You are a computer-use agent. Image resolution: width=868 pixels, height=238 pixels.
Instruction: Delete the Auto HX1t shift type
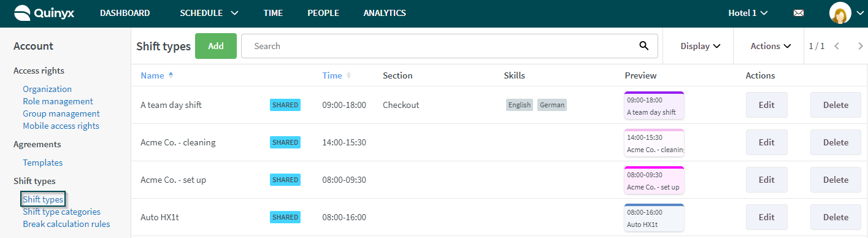pyautogui.click(x=835, y=217)
